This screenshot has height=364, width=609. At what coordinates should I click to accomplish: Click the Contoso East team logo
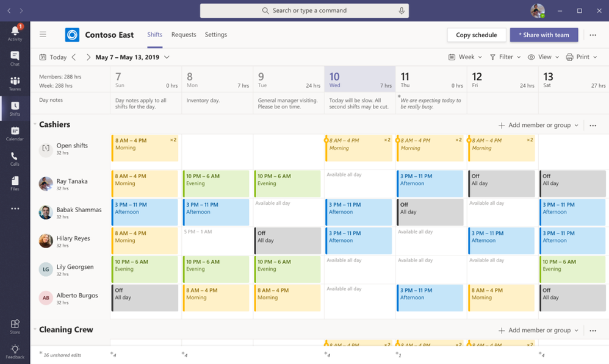point(72,35)
